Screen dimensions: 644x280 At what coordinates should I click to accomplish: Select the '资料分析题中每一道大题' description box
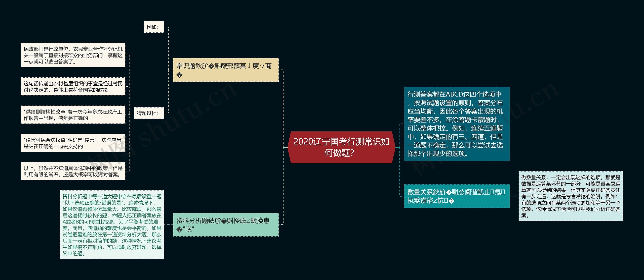point(112,225)
